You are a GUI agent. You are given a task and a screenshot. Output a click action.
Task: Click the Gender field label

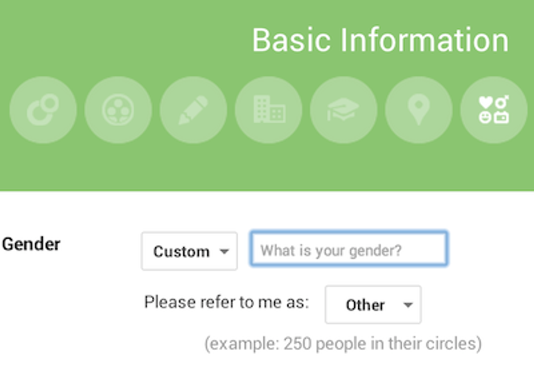(31, 244)
